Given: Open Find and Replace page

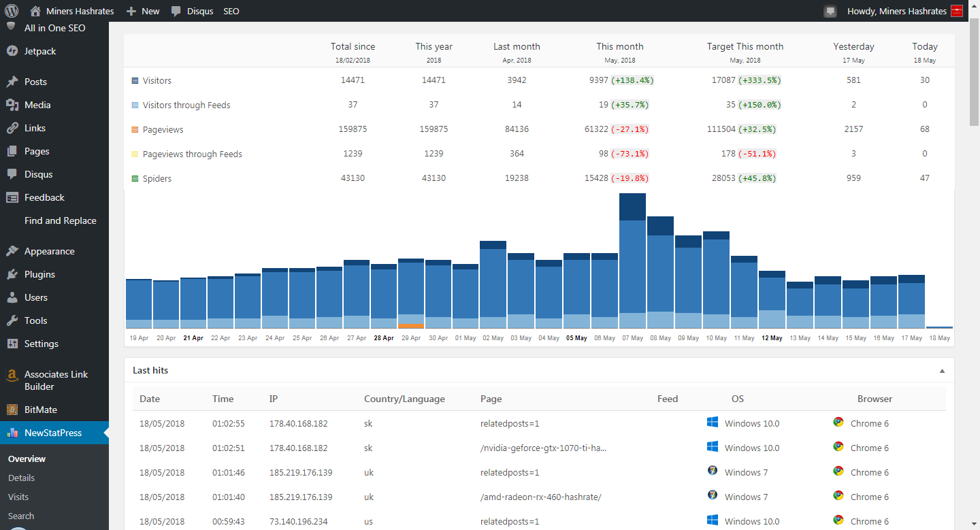Looking at the screenshot, I should pos(60,220).
